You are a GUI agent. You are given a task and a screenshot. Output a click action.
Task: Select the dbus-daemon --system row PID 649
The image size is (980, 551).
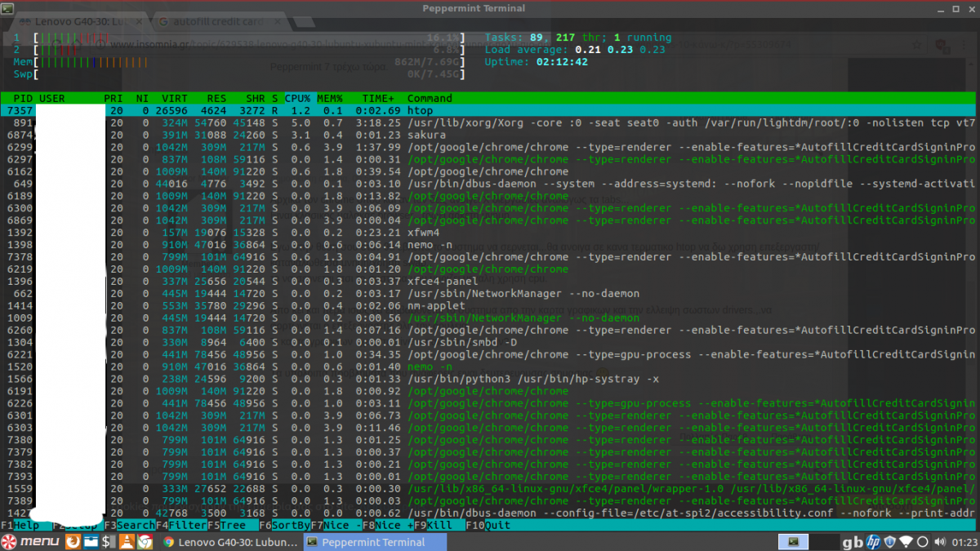(490, 184)
